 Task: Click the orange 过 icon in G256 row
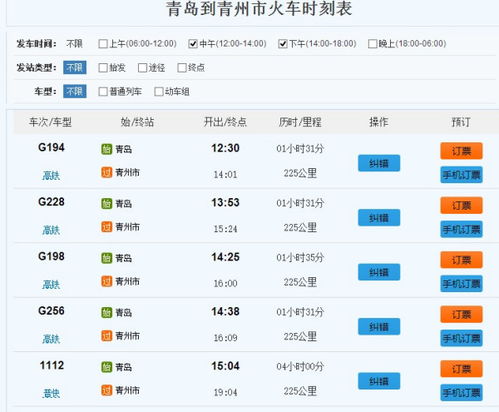(x=107, y=336)
